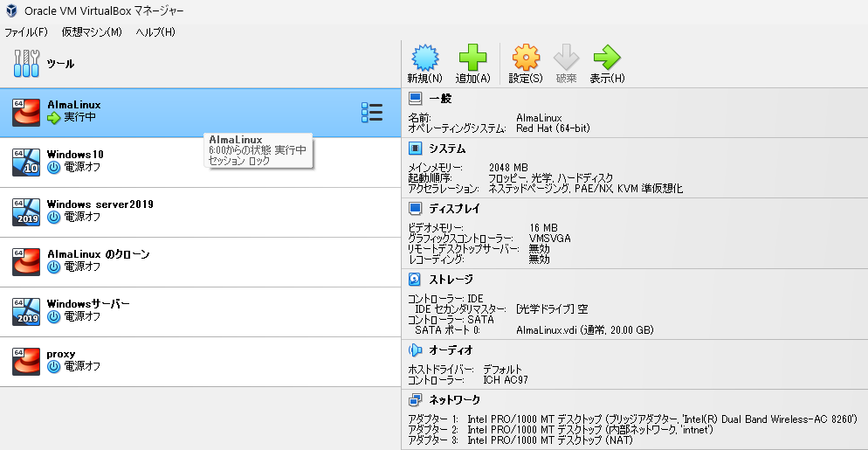Open the 仮想マシン(M) menu
The image size is (868, 450).
click(92, 32)
